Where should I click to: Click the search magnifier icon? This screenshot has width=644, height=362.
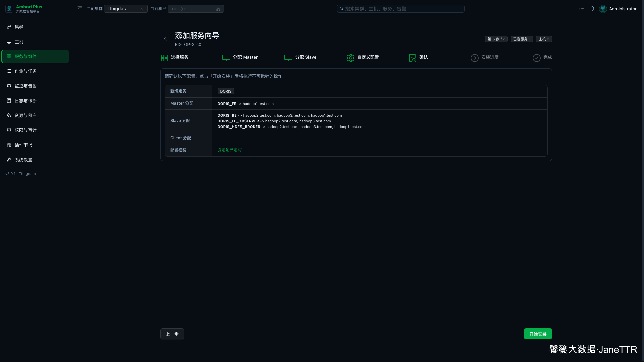coord(341,9)
